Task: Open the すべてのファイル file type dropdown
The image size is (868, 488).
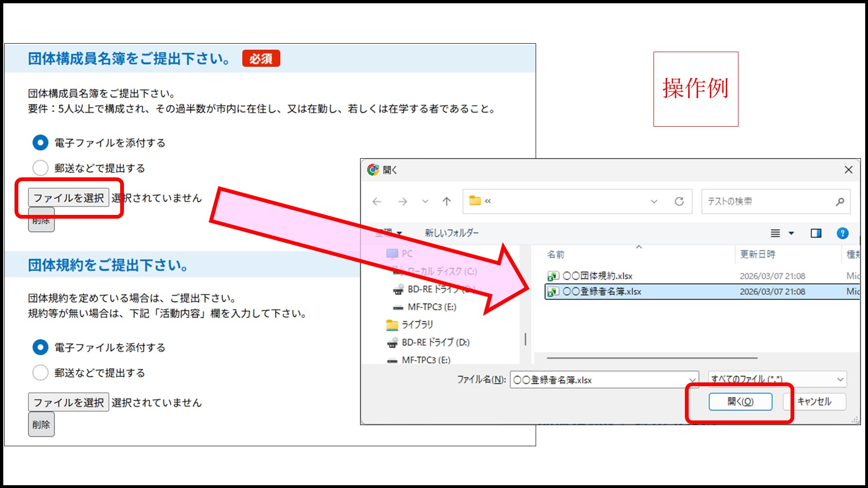Action: point(777,379)
